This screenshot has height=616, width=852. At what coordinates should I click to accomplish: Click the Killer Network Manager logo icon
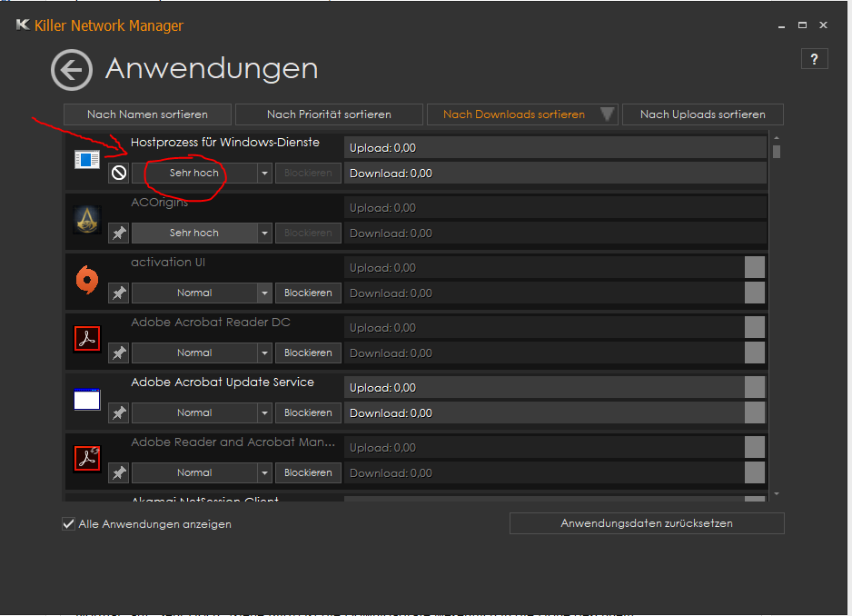coord(23,25)
